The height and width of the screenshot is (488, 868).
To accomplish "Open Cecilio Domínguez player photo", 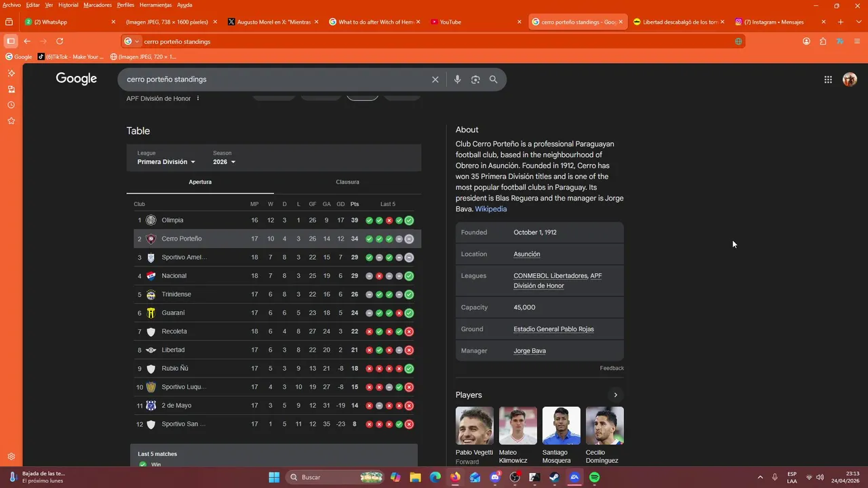I will tap(605, 426).
